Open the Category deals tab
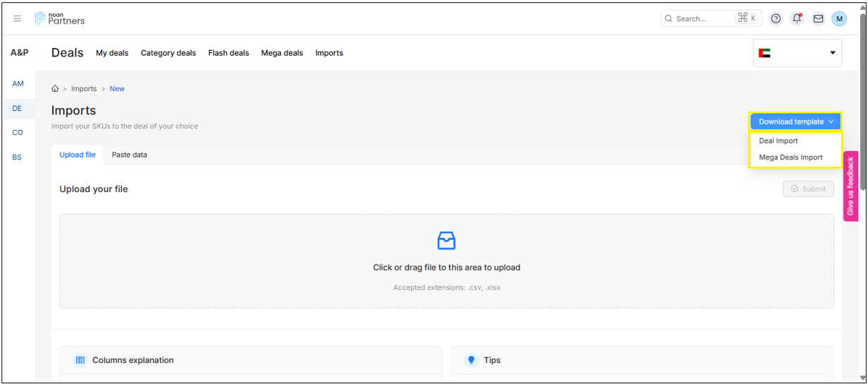Image resolution: width=868 pixels, height=384 pixels. 168,53
